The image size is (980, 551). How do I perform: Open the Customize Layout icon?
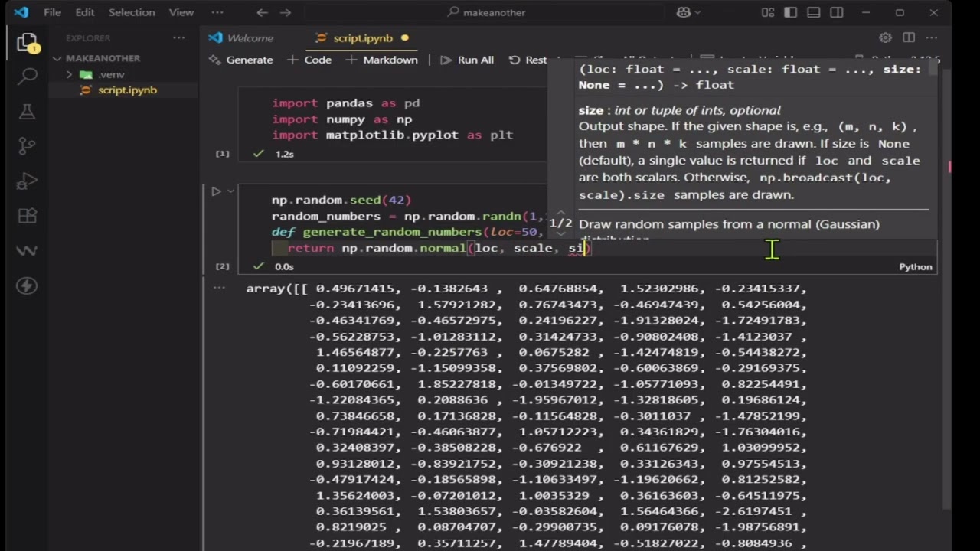coord(768,12)
